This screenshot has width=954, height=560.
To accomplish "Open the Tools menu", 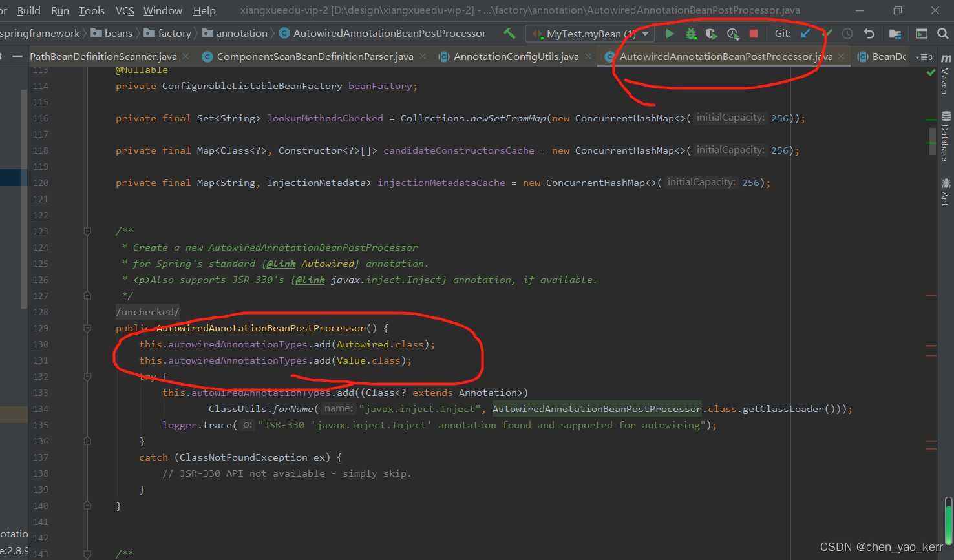I will point(91,10).
